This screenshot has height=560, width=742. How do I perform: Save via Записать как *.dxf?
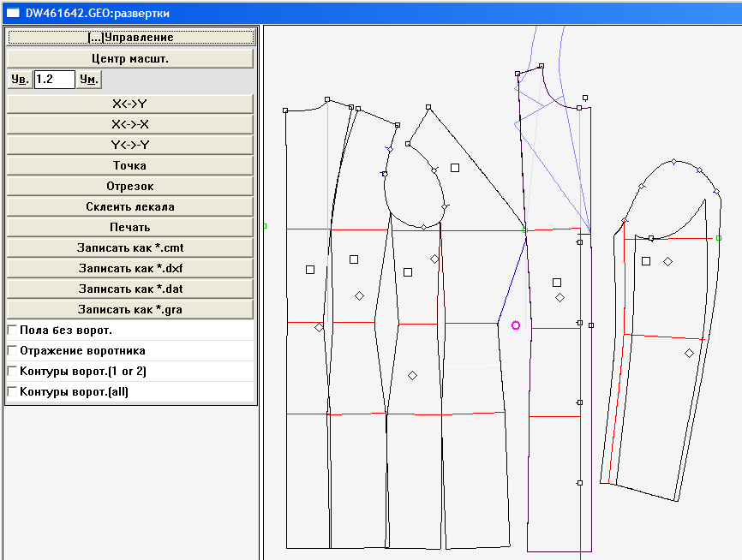click(130, 268)
